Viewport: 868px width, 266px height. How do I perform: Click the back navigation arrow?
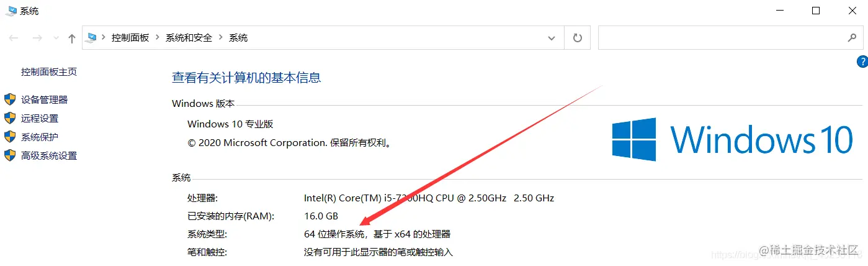pyautogui.click(x=14, y=38)
